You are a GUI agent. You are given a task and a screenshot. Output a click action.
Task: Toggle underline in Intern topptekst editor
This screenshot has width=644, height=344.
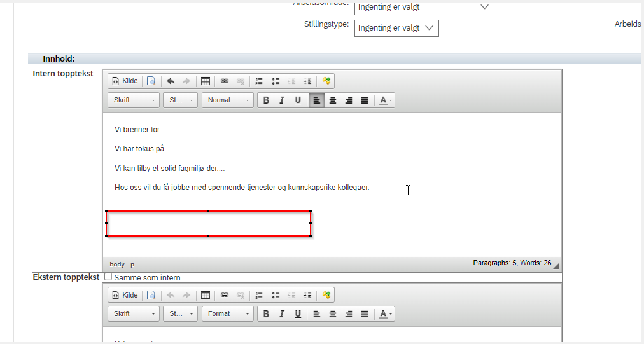pos(298,100)
